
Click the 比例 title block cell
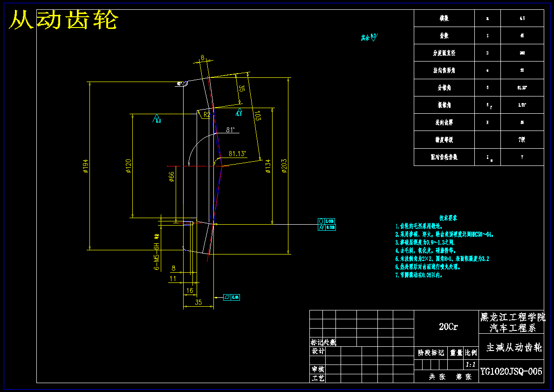click(x=471, y=352)
